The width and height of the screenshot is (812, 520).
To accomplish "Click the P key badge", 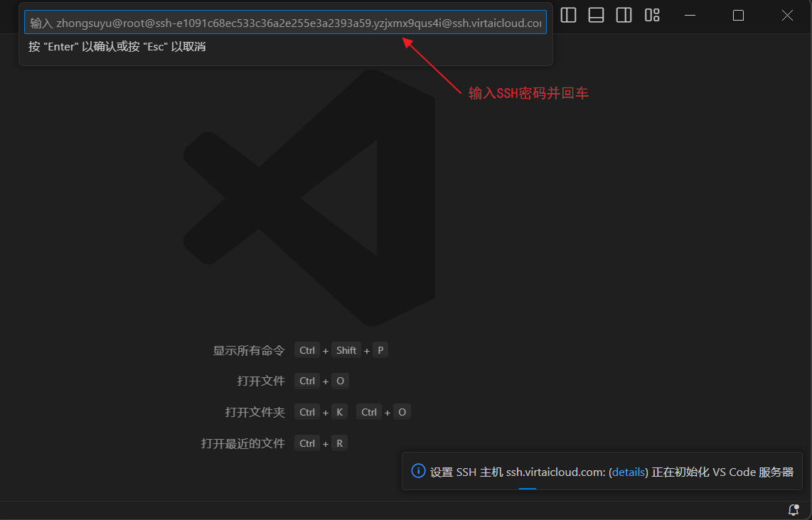I will point(380,350).
